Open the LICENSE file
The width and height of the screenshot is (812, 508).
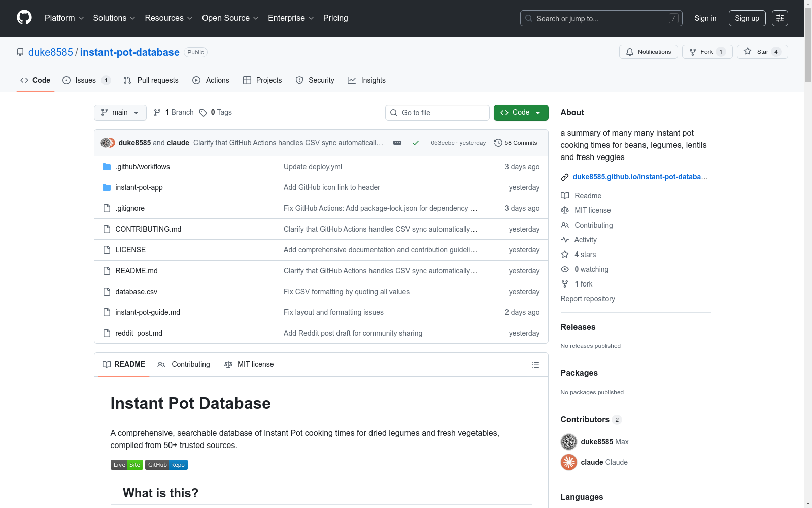(130, 250)
